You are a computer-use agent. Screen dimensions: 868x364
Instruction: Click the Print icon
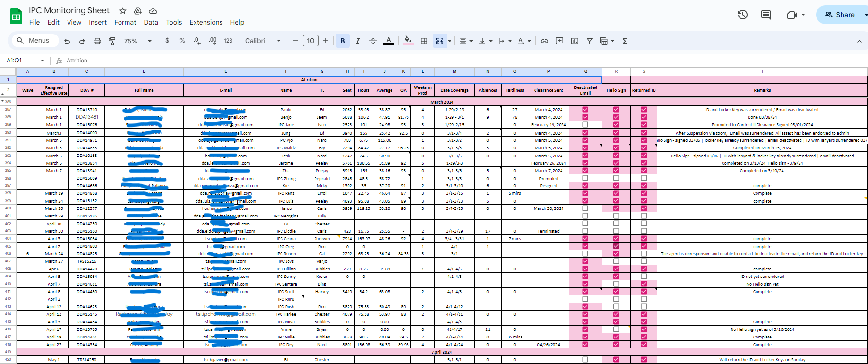(x=97, y=41)
